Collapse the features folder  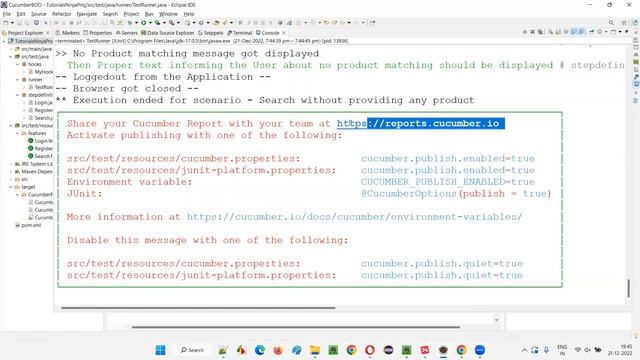[x=18, y=133]
